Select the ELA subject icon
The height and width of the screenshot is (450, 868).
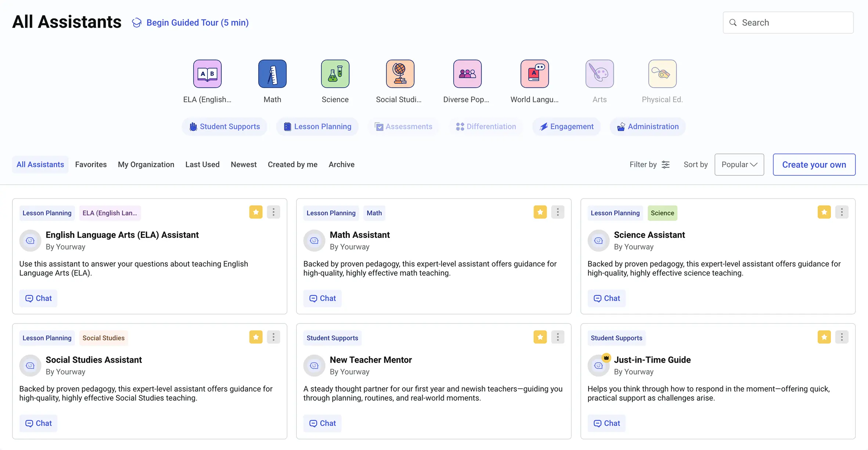coord(207,74)
